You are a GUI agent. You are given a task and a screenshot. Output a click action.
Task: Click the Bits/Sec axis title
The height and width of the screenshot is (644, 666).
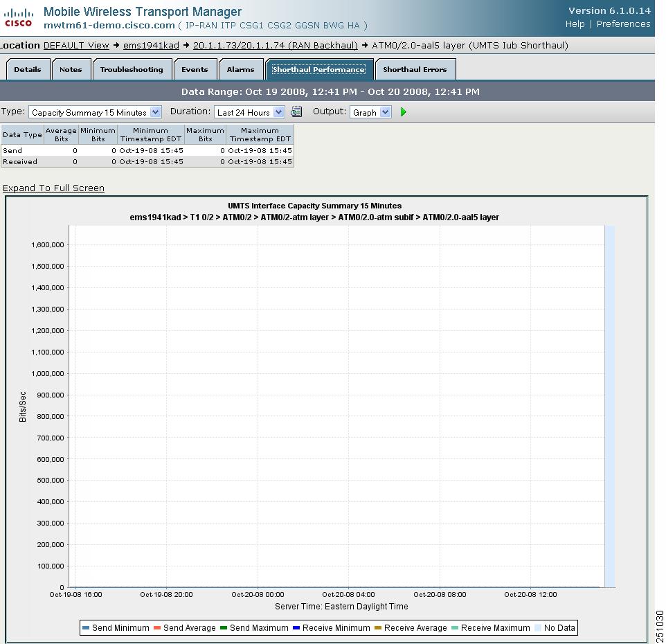(x=23, y=406)
